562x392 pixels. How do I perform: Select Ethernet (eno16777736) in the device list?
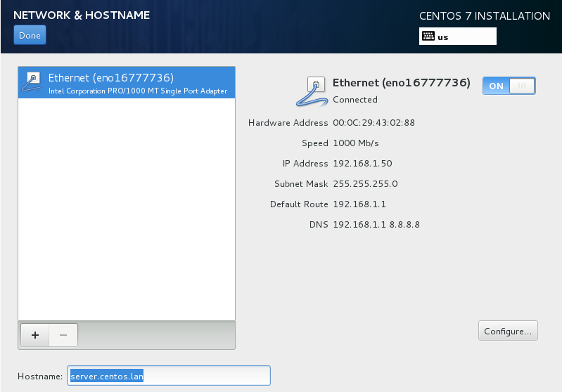click(x=110, y=77)
